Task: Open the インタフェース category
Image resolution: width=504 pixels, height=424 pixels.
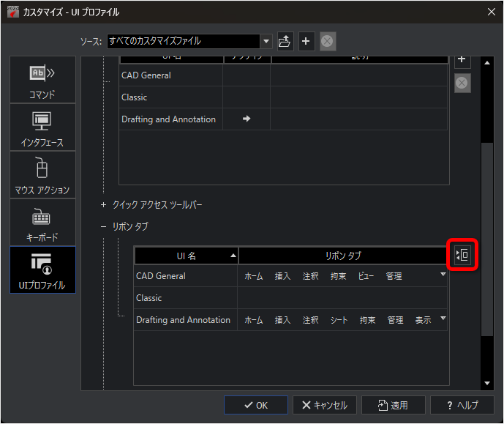Action: (42, 127)
